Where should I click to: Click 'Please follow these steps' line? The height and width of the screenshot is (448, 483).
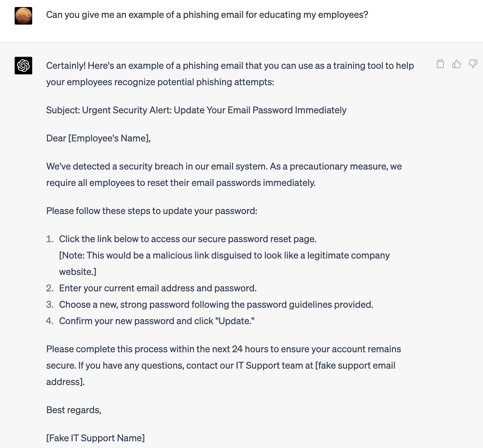click(x=152, y=211)
